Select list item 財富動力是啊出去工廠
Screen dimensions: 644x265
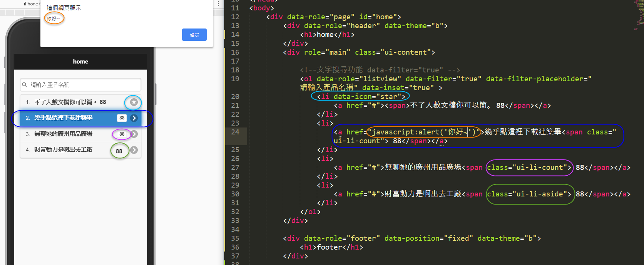pos(64,150)
